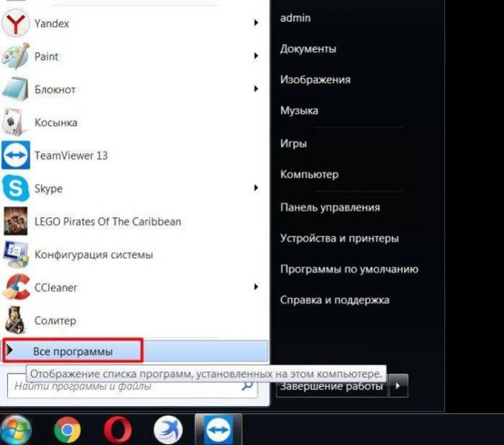Expand the Yandex jump list arrow

[256, 24]
